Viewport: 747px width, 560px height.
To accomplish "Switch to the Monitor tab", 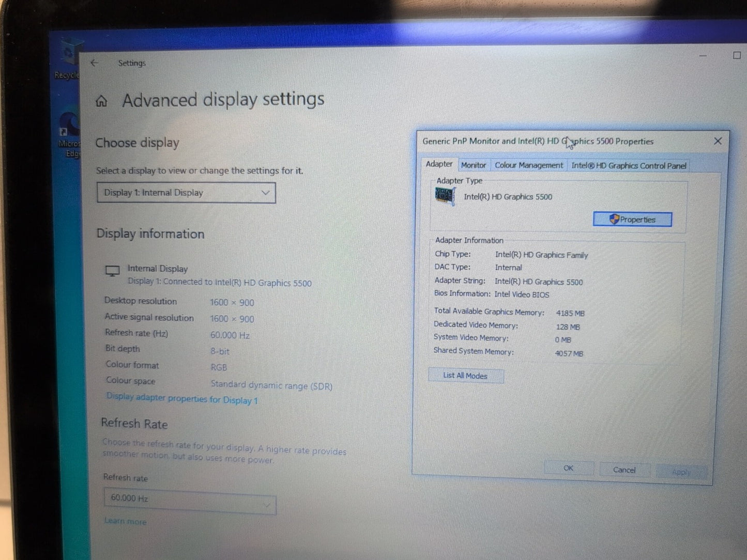I will (473, 165).
